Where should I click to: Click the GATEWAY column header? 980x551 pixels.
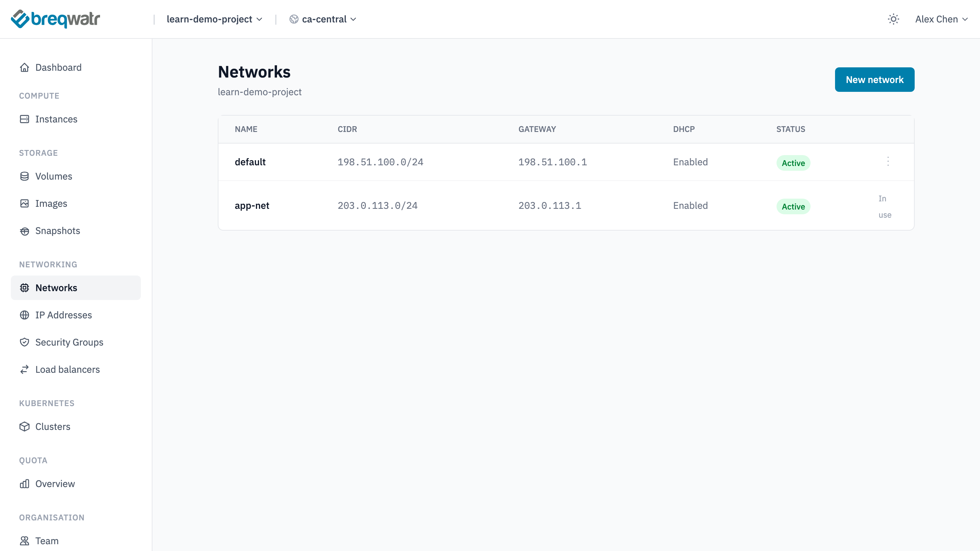[537, 129]
